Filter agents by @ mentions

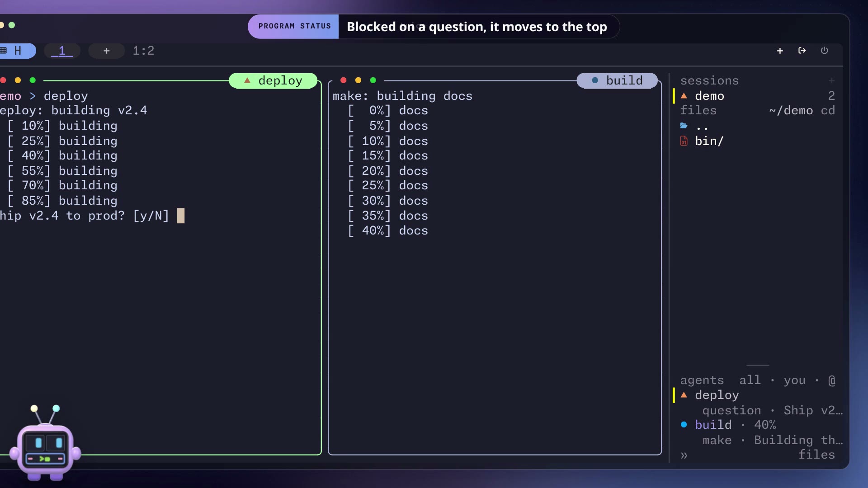pyautogui.click(x=831, y=380)
